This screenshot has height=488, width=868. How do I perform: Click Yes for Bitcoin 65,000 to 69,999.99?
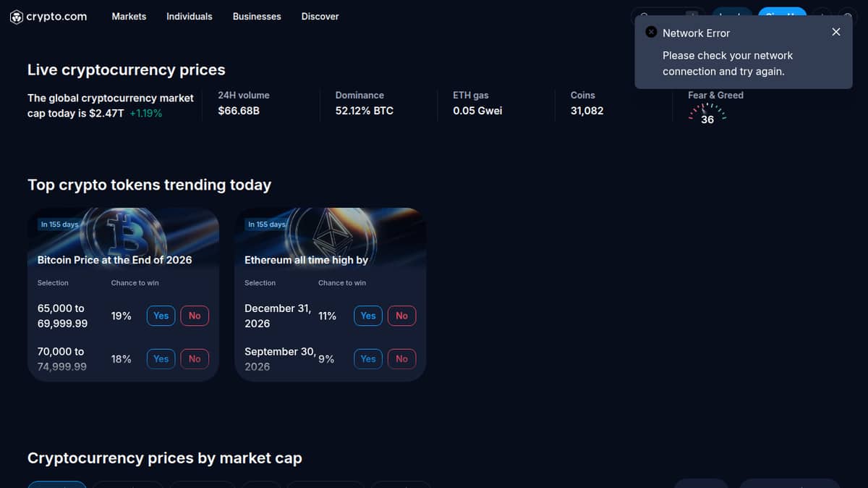tap(161, 316)
